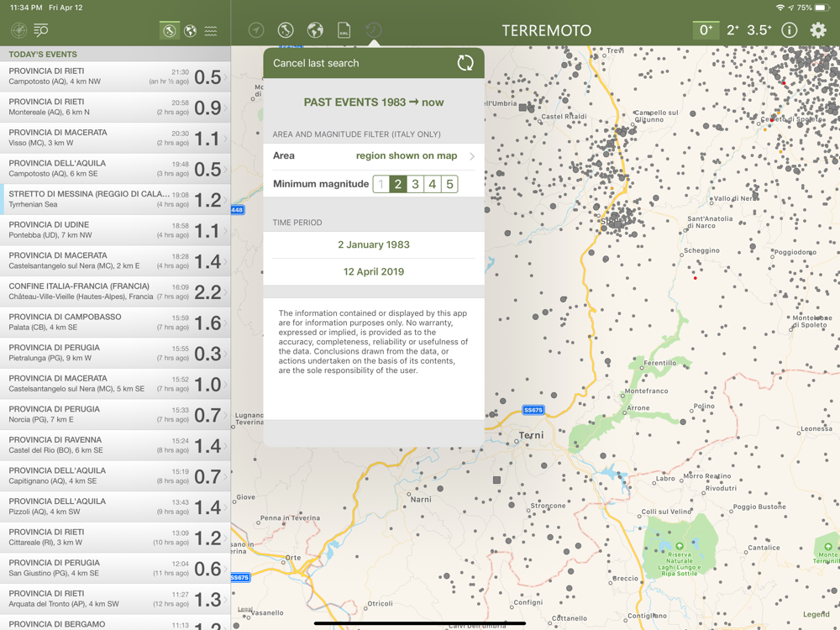Tap the SS675 road badge near Terni
Viewport: 840px width, 630px height.
coord(533,411)
